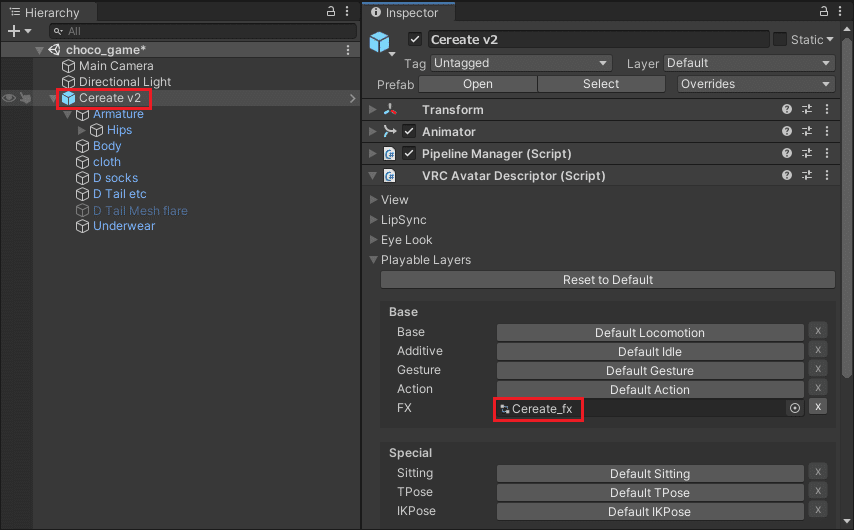854x530 pixels.
Task: Open the Tag dropdown
Action: pos(521,63)
